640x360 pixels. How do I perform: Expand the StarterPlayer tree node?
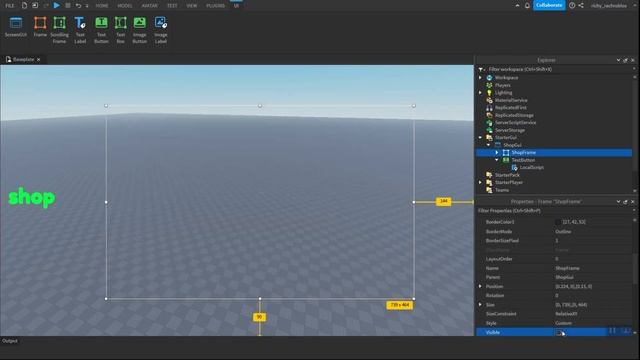[480, 182]
